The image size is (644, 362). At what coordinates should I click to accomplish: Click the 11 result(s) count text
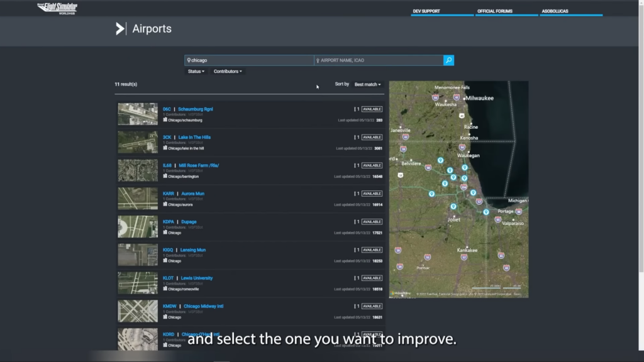click(x=126, y=84)
